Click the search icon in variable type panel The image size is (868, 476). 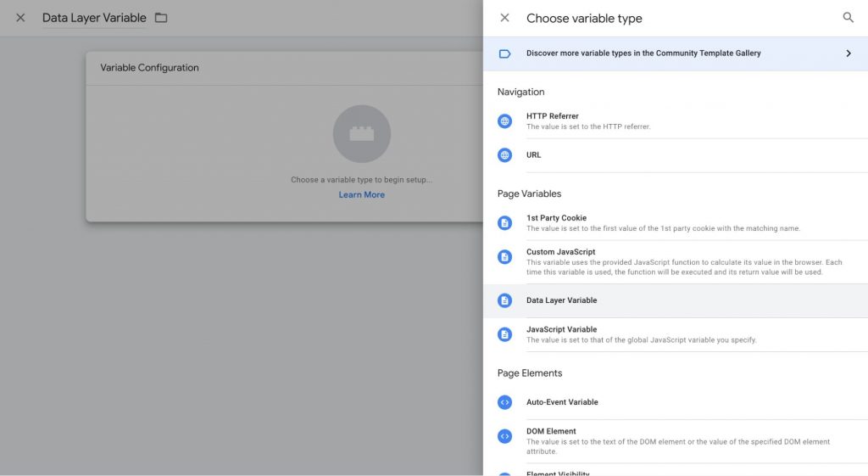point(848,18)
